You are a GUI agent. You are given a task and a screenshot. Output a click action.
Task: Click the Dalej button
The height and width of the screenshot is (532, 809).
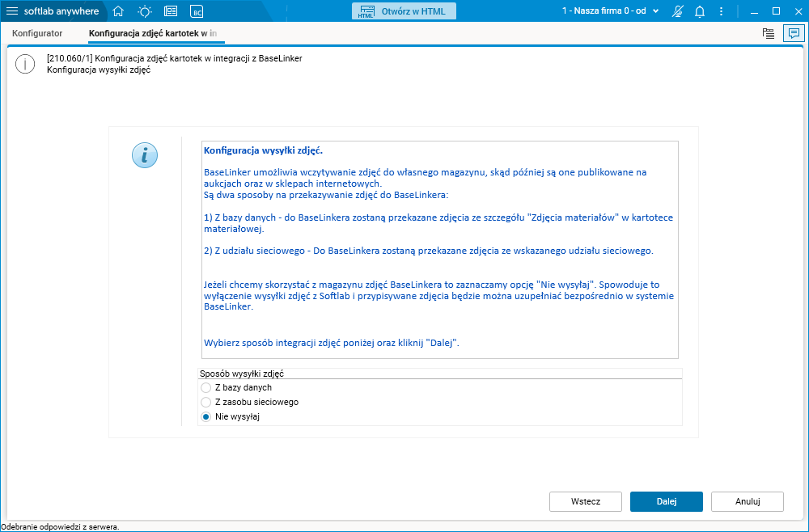[666, 501]
